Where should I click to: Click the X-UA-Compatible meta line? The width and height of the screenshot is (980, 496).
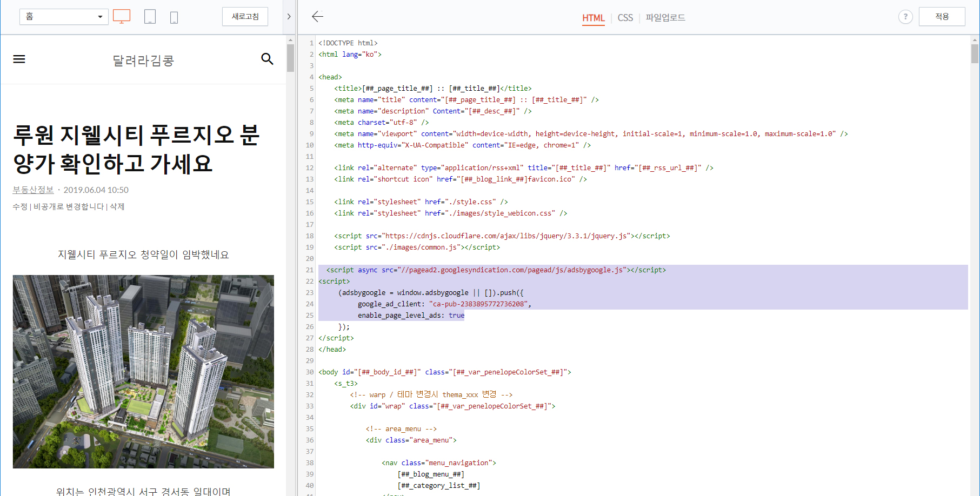pos(462,145)
